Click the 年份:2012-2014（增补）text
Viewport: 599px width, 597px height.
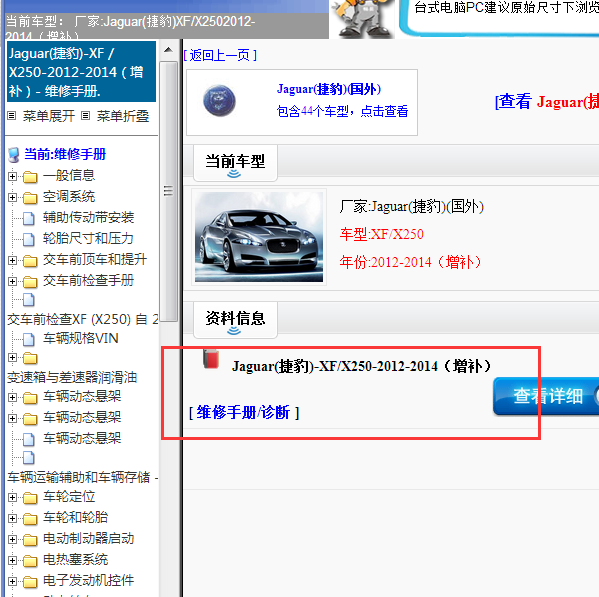point(410,262)
